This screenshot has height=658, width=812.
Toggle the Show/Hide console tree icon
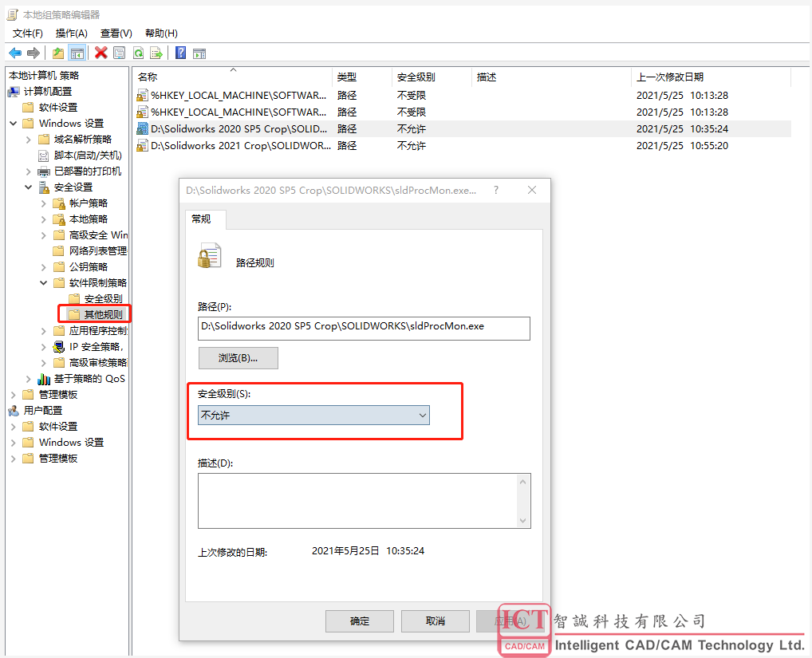(77, 53)
